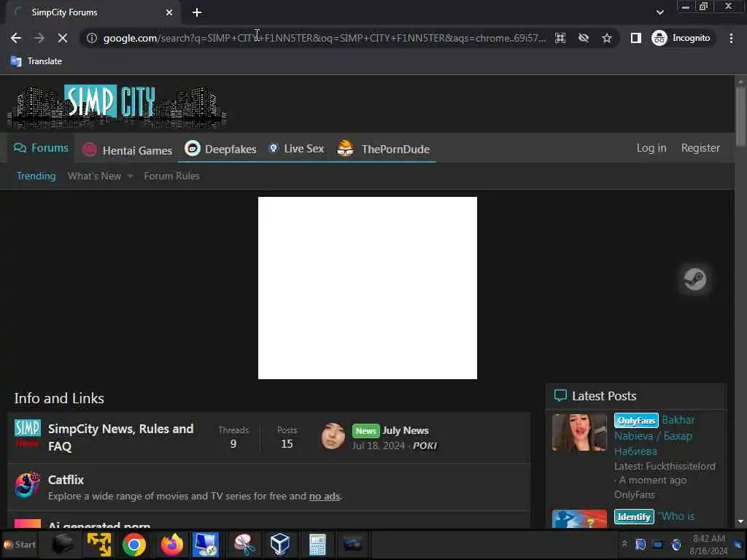The image size is (747, 560).
Task: Open the Snipping Tool taskbar icon
Action: pyautogui.click(x=244, y=544)
